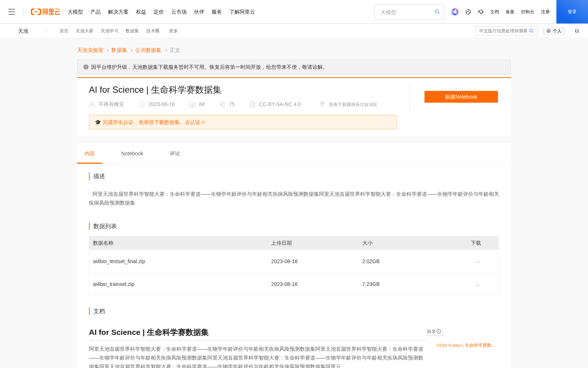This screenshot has height=368, width=588.
Task: Select the 内容 tab
Action: (90, 153)
